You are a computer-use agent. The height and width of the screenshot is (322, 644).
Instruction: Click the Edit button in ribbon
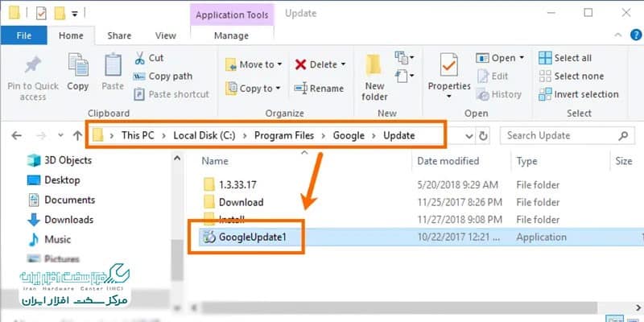[493, 76]
